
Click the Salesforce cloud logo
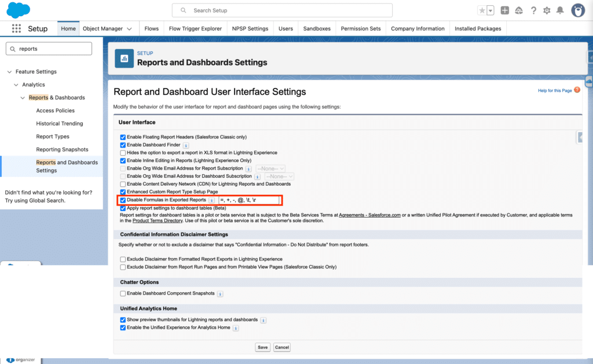pos(19,10)
